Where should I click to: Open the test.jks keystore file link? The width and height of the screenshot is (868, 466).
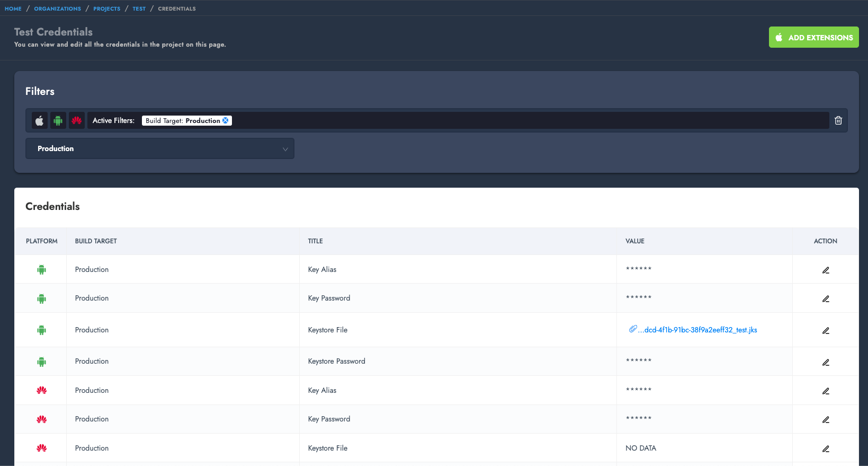697,330
